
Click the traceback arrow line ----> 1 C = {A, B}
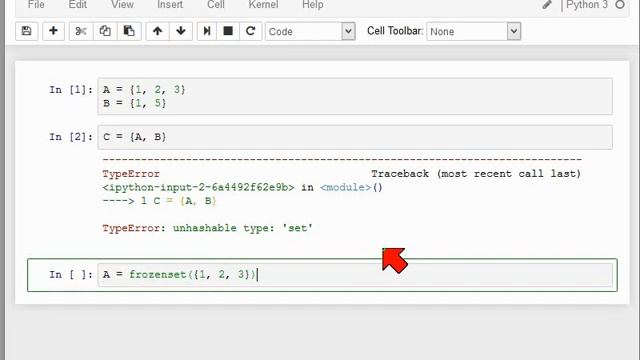(x=159, y=201)
